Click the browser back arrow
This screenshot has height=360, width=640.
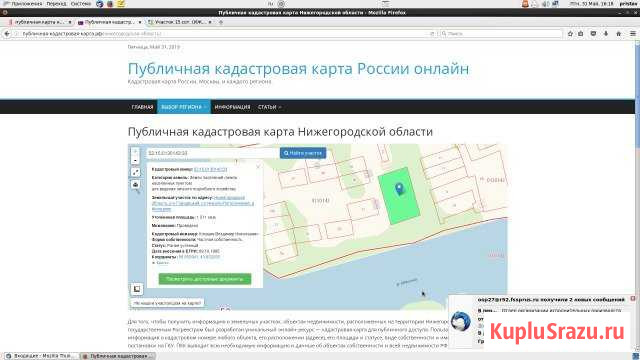(7, 34)
